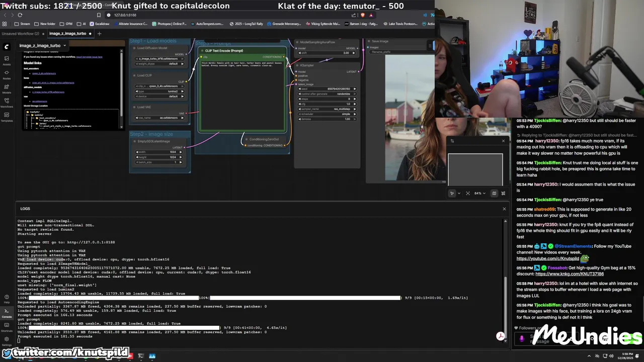The width and height of the screenshot is (644, 362).
Task: Toggle the minimap icon in canvas toolbar
Action: (494, 193)
